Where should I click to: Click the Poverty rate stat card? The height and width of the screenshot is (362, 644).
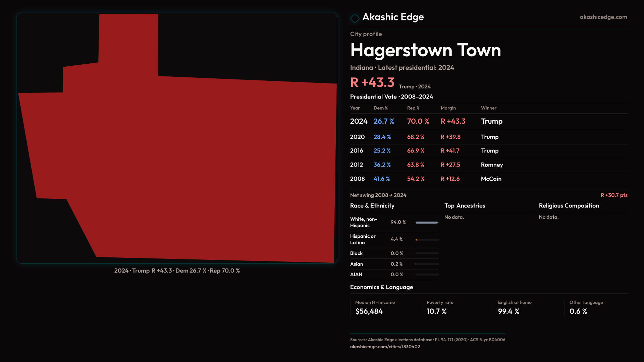click(439, 307)
